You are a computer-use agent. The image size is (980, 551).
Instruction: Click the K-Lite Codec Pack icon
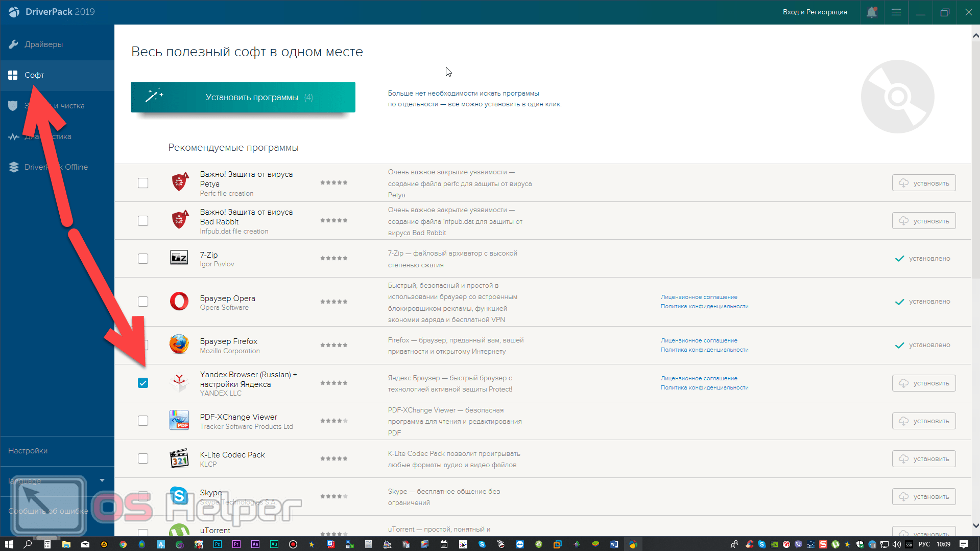[179, 458]
